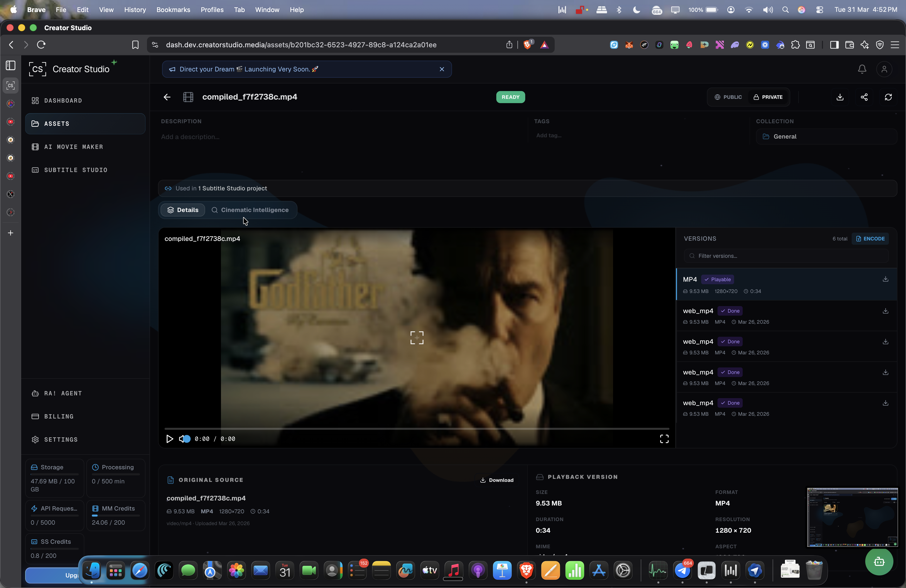Open the Brave hamburger menu

tap(895, 45)
